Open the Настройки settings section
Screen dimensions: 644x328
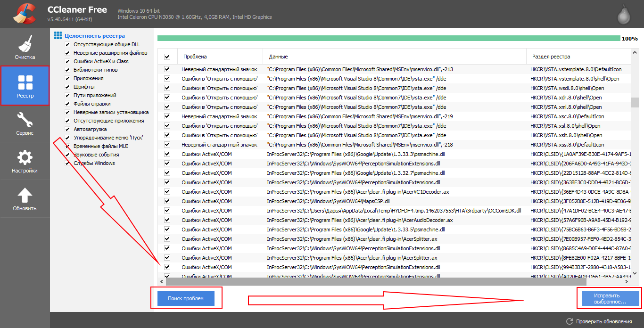pos(25,161)
